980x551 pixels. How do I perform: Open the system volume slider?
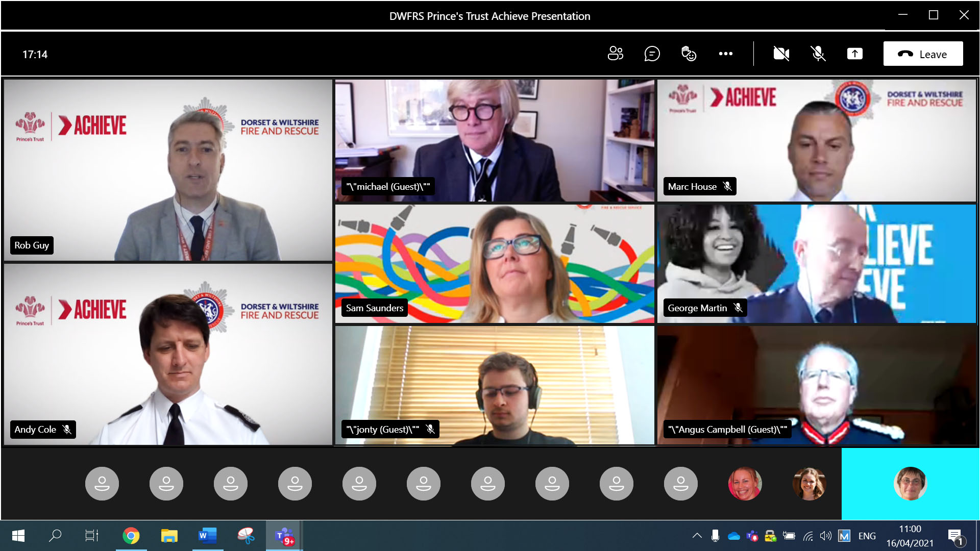pyautogui.click(x=826, y=536)
